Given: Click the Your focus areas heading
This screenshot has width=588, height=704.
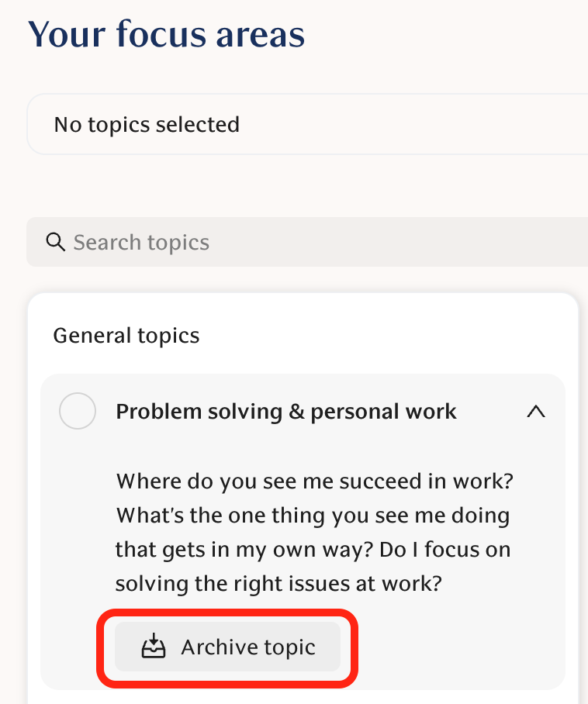Looking at the screenshot, I should point(167,35).
